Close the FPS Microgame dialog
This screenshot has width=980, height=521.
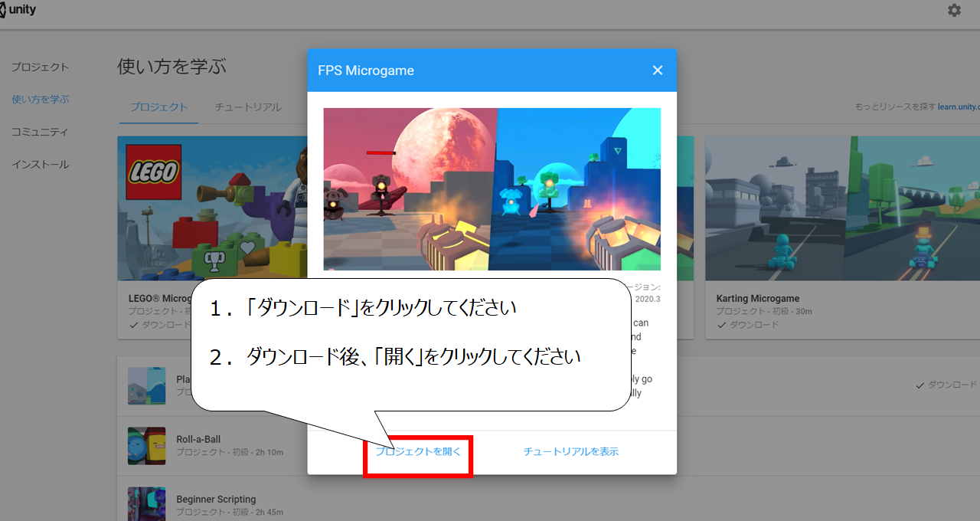(x=657, y=70)
